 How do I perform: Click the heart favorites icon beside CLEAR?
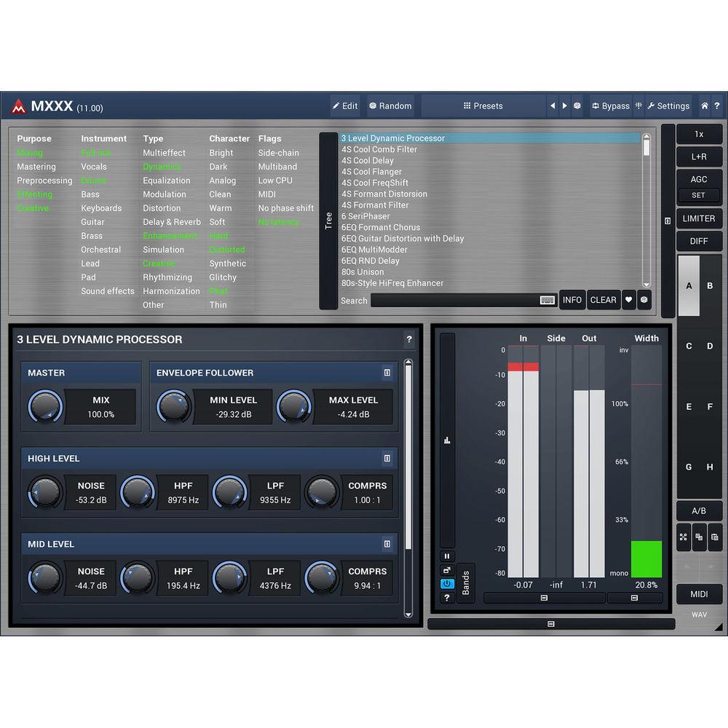tap(629, 300)
